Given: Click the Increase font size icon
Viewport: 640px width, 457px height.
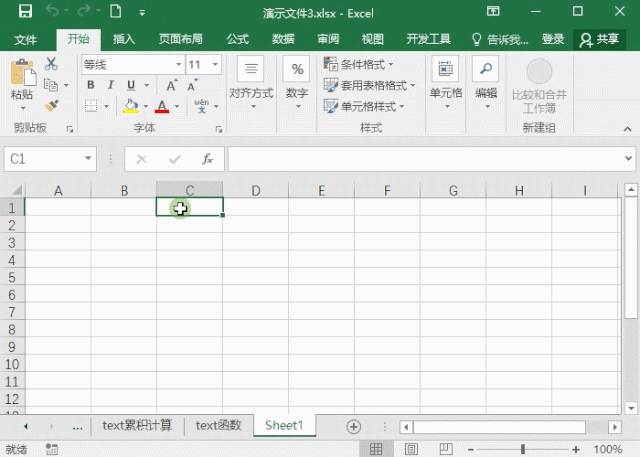Looking at the screenshot, I should pos(172,85).
